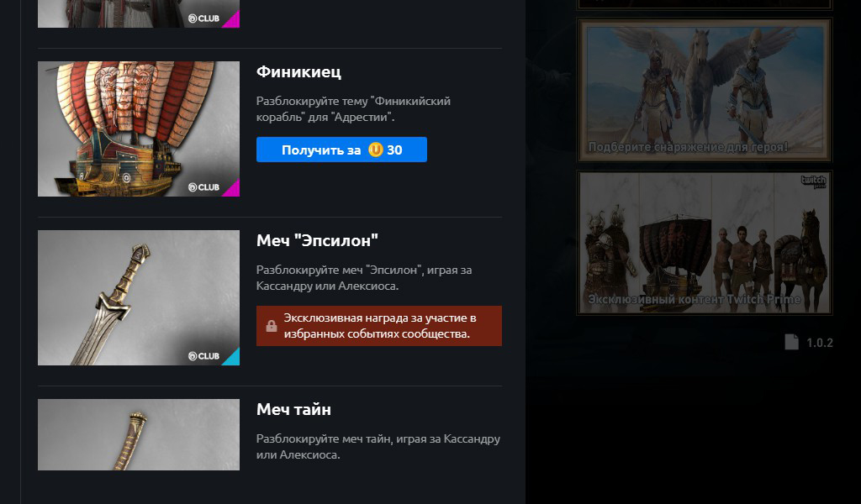Click the Меч "Эпсилон" reward title
The height and width of the screenshot is (504, 861).
(317, 241)
